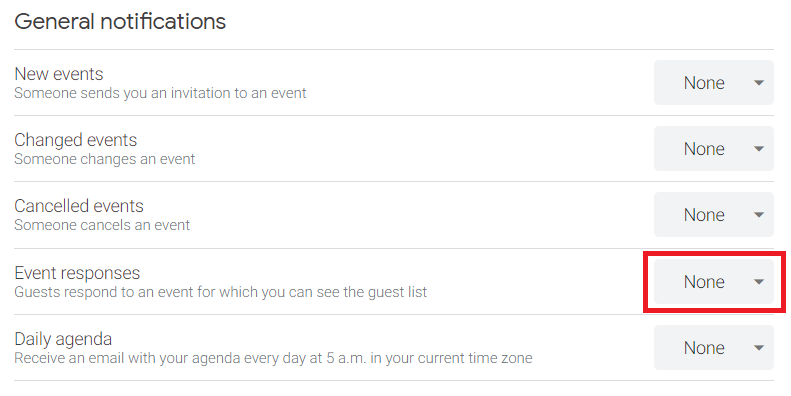
Task: Click the 'Someone changes an event' description
Action: pyautogui.click(x=104, y=159)
